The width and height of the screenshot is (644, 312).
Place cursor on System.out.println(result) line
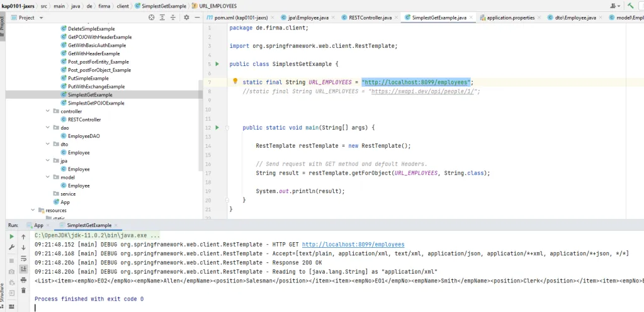pyautogui.click(x=300, y=191)
